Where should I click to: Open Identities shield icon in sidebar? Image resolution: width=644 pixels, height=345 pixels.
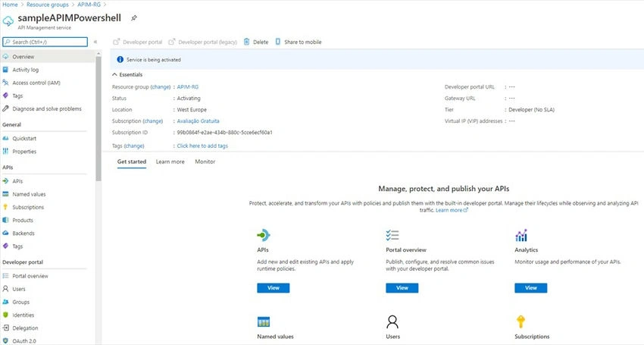[x=5, y=315]
